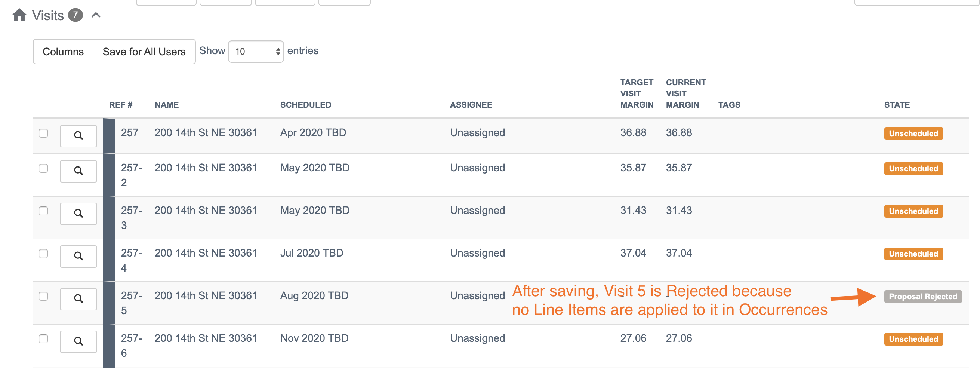Open the magnifier for visit 257-2

coord(78,171)
